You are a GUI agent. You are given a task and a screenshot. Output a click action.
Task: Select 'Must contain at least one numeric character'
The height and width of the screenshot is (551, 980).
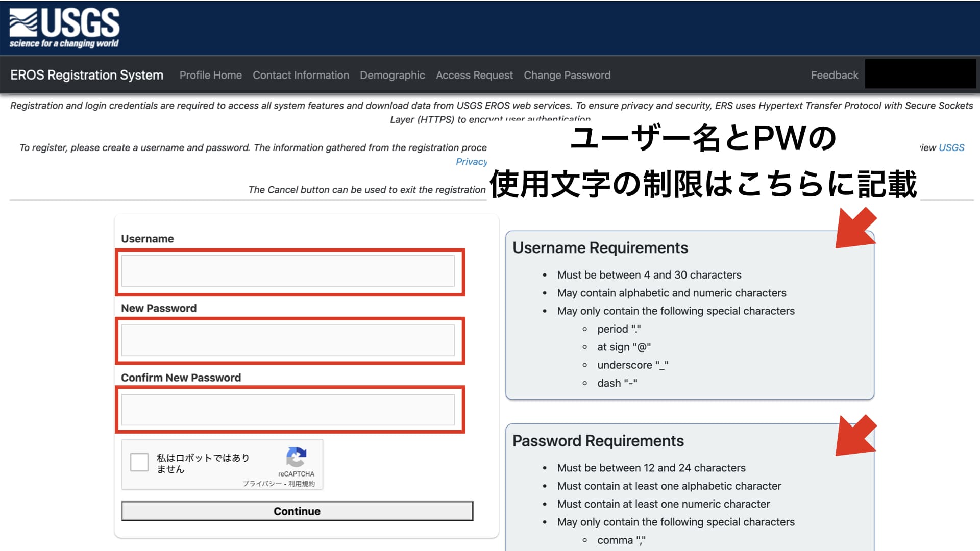click(x=664, y=504)
